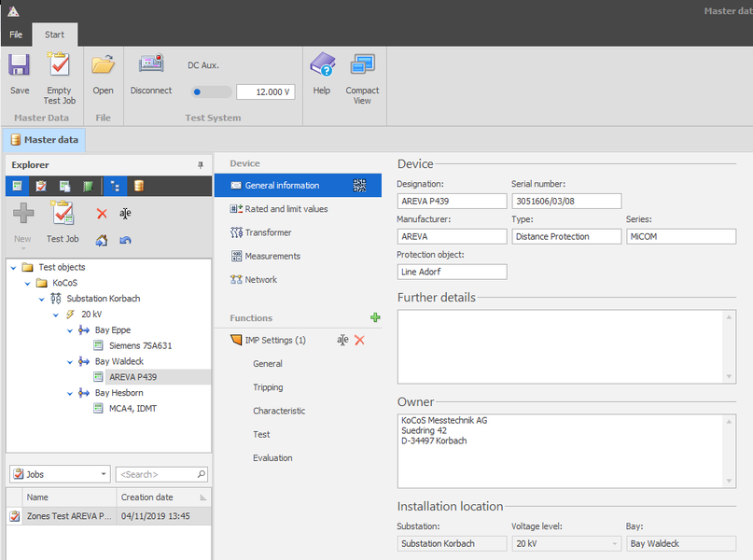Screen dimensions: 753x560
Task: Open Characteristic under IMP Settings
Action: click(279, 411)
